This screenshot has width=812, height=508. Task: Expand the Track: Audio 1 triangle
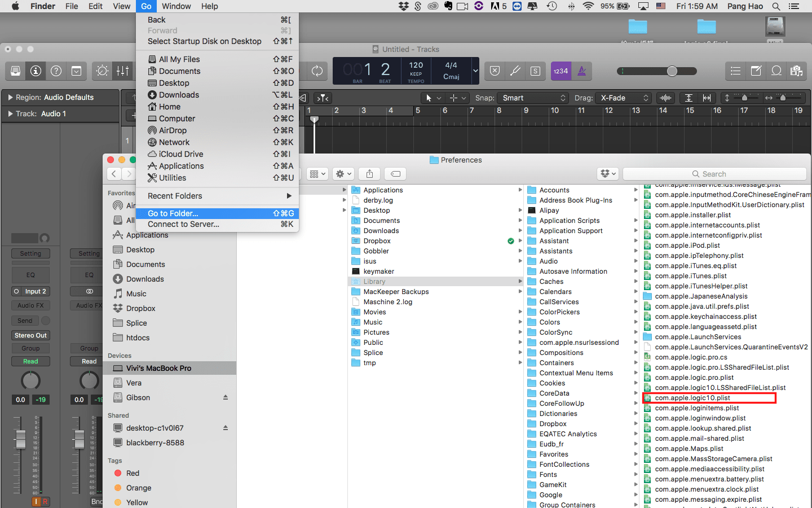tap(10, 113)
